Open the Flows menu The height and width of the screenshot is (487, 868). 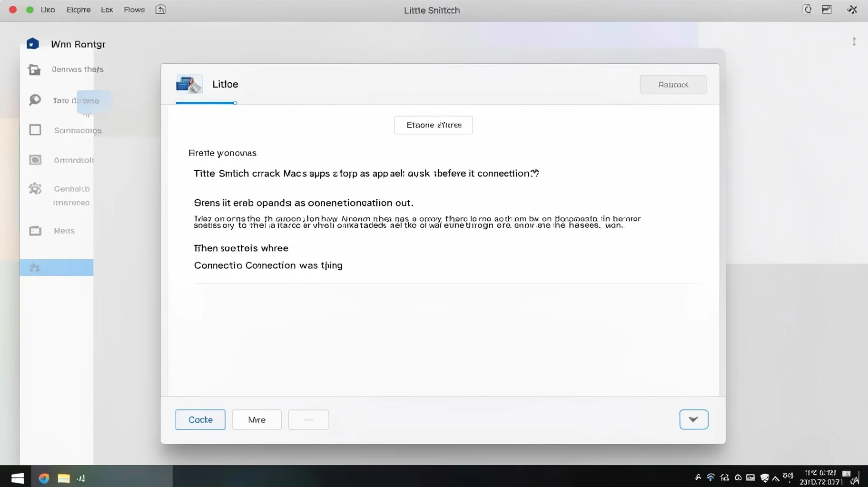tap(134, 10)
